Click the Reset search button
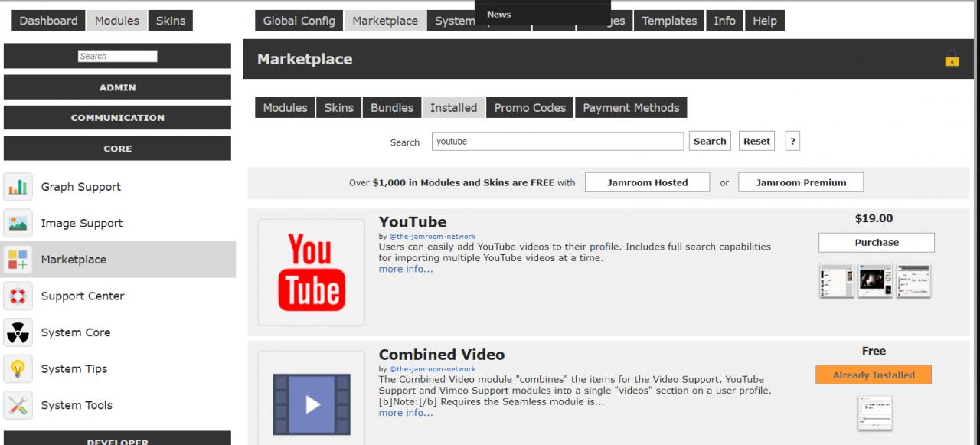 point(756,141)
